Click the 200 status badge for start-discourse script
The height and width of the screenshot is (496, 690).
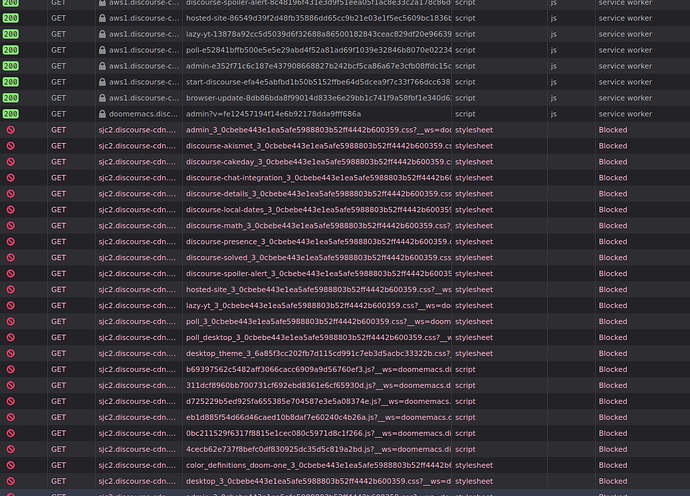tap(11, 82)
